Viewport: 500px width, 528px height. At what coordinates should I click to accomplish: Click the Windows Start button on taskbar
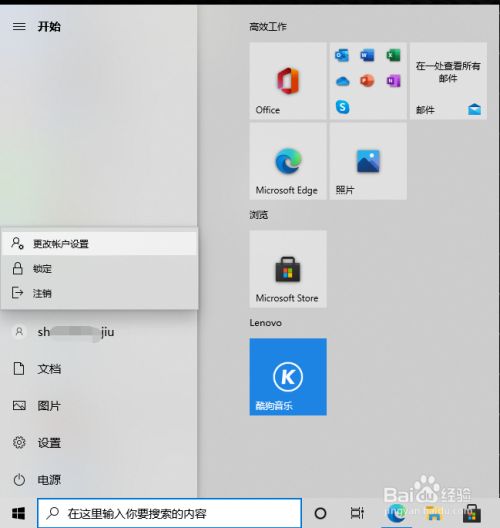pyautogui.click(x=18, y=514)
